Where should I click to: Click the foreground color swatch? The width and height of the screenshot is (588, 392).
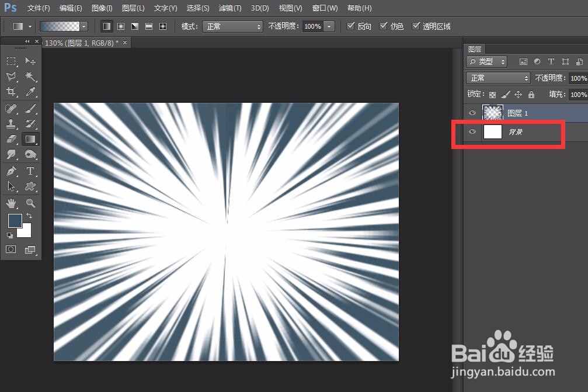[15, 221]
